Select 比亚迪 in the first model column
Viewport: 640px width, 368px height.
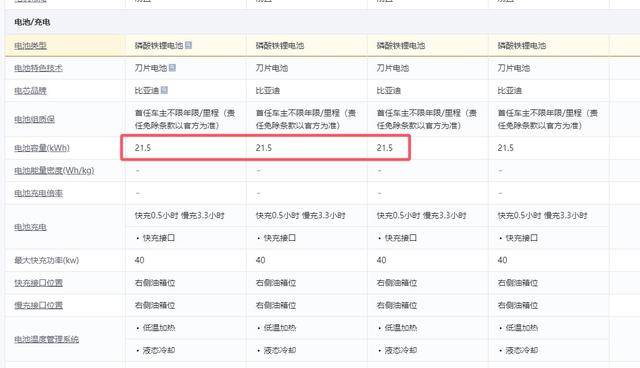click(x=147, y=90)
